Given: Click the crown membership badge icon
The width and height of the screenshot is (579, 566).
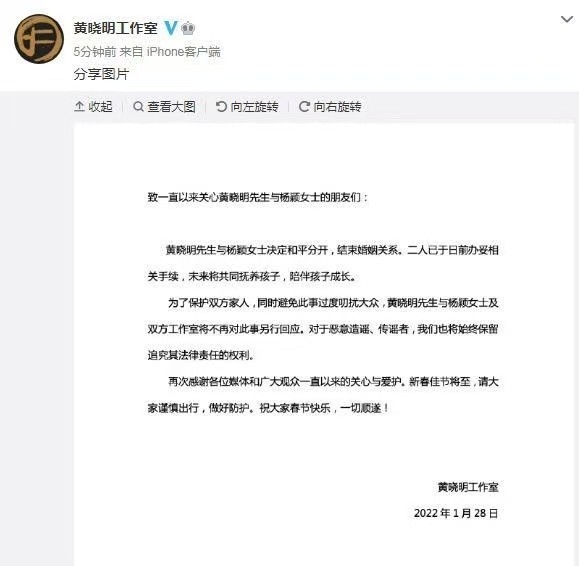Looking at the screenshot, I should [188, 28].
